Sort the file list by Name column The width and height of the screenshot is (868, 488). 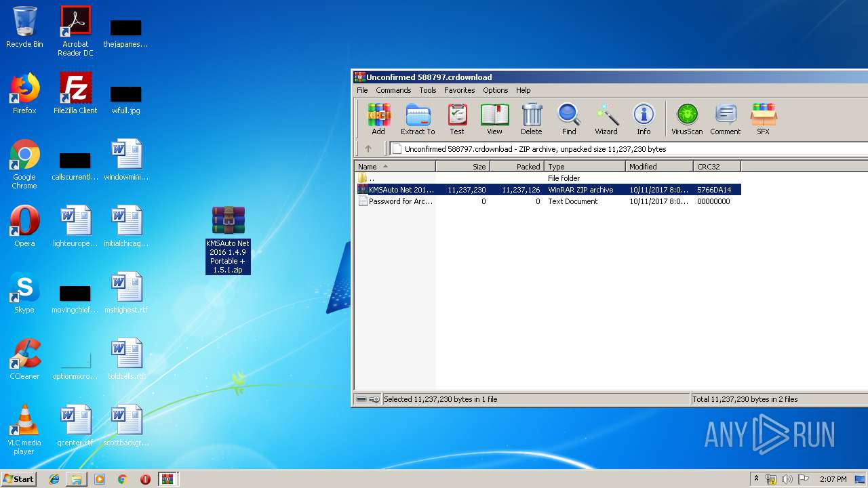[395, 167]
